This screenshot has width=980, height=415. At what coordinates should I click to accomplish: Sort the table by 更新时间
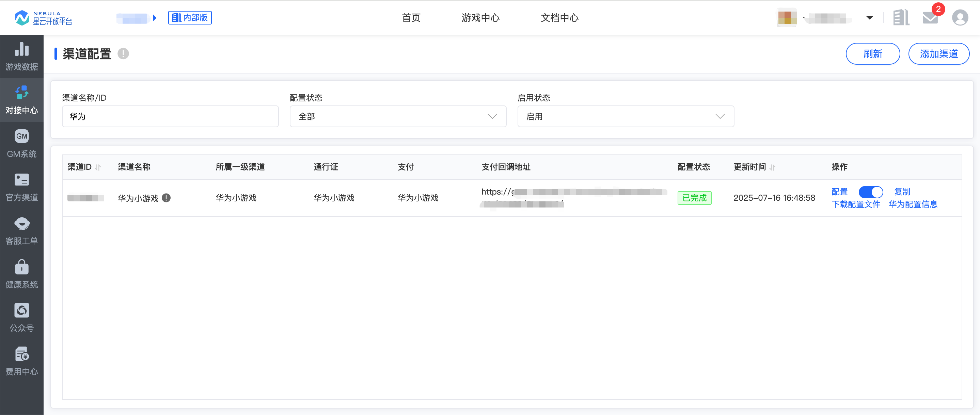coord(772,167)
